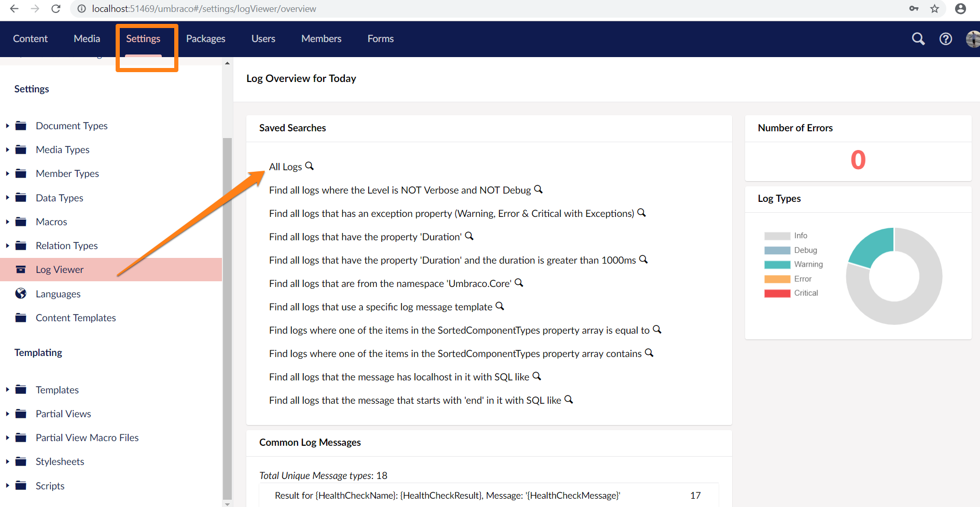Run search for duration greater than 1000ms

tap(452, 260)
